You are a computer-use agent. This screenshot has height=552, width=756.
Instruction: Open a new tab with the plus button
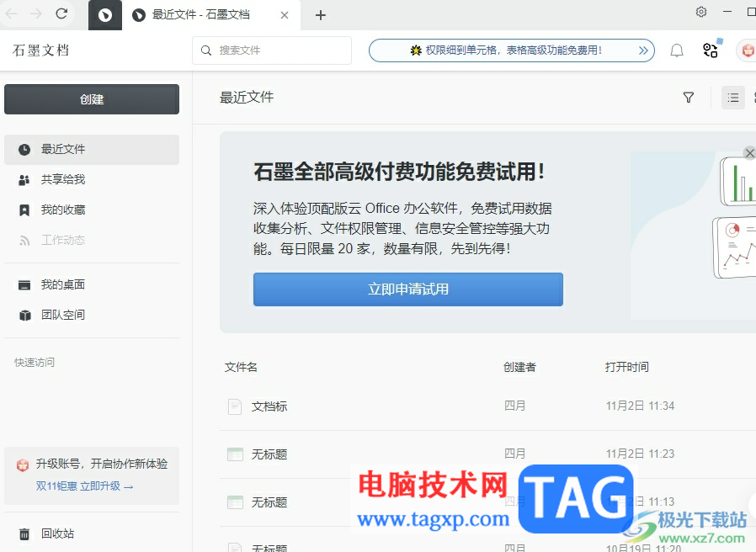click(x=321, y=15)
